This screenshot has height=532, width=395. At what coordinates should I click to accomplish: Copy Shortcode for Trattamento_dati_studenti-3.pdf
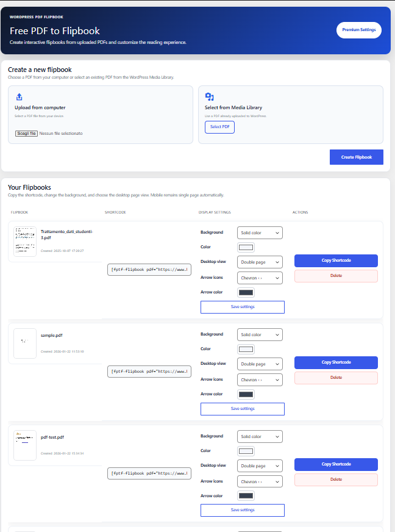[336, 261]
